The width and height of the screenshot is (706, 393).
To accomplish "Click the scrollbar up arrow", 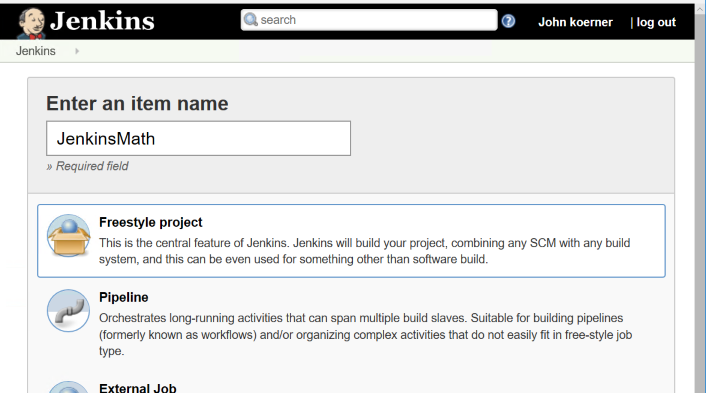I will 700,9.
